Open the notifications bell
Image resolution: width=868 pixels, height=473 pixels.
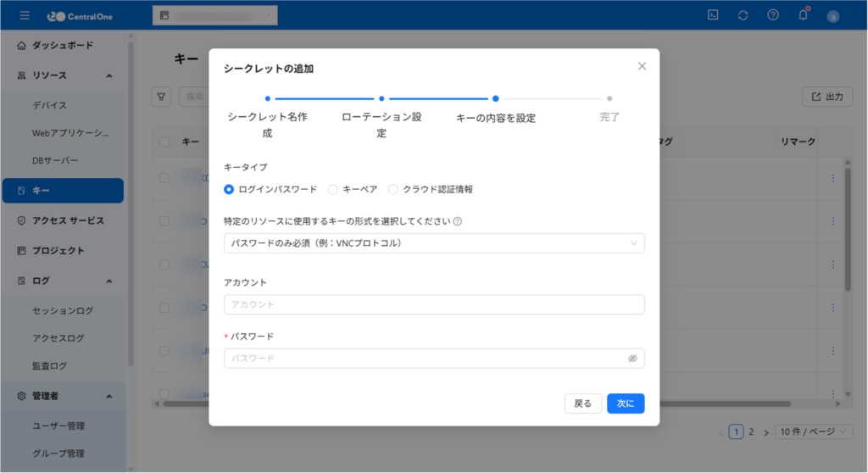coord(803,15)
